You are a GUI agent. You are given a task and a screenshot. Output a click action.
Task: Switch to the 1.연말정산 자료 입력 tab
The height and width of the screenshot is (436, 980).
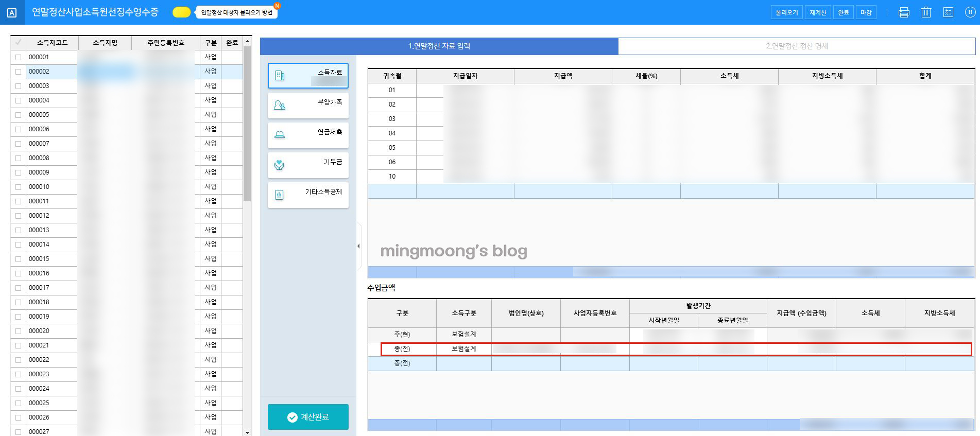(x=439, y=46)
